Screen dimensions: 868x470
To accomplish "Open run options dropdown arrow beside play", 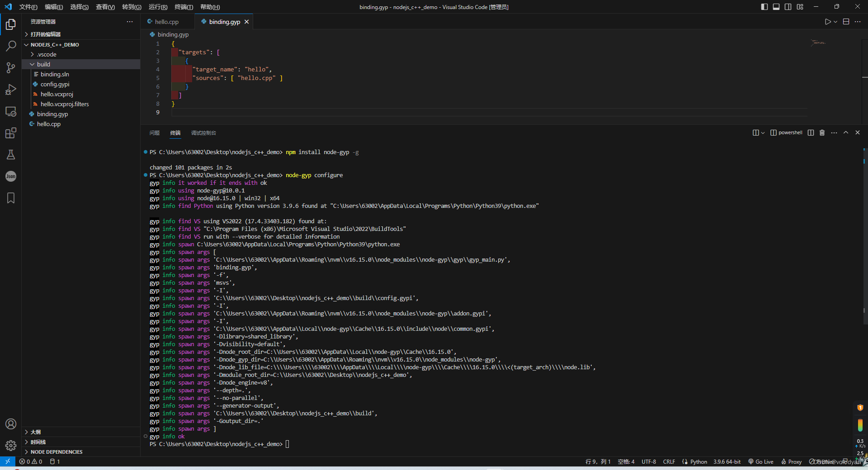I will [x=835, y=22].
